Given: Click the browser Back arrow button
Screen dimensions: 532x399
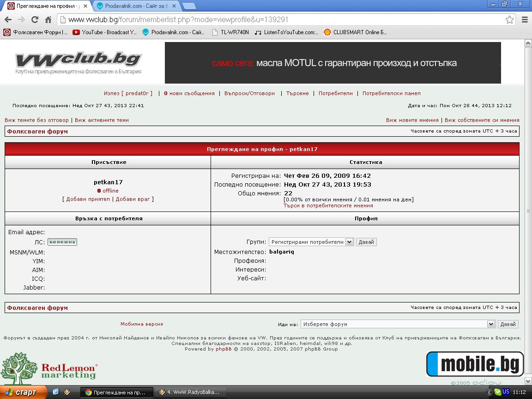Looking at the screenshot, I should (x=8, y=20).
